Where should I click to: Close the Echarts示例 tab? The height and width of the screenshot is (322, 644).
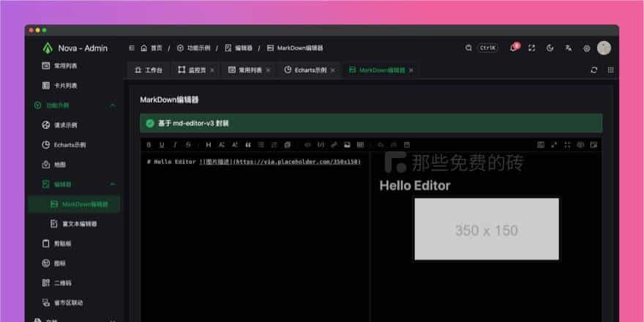coord(333,70)
